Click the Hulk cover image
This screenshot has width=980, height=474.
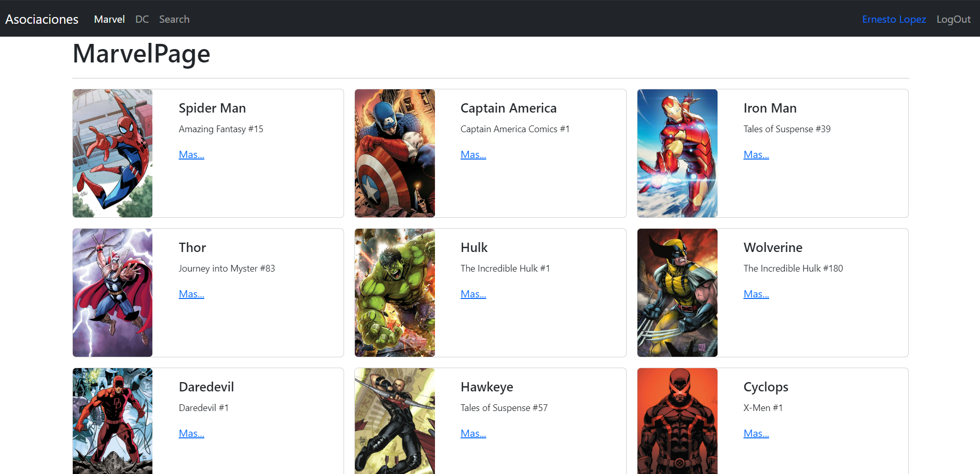[395, 293]
